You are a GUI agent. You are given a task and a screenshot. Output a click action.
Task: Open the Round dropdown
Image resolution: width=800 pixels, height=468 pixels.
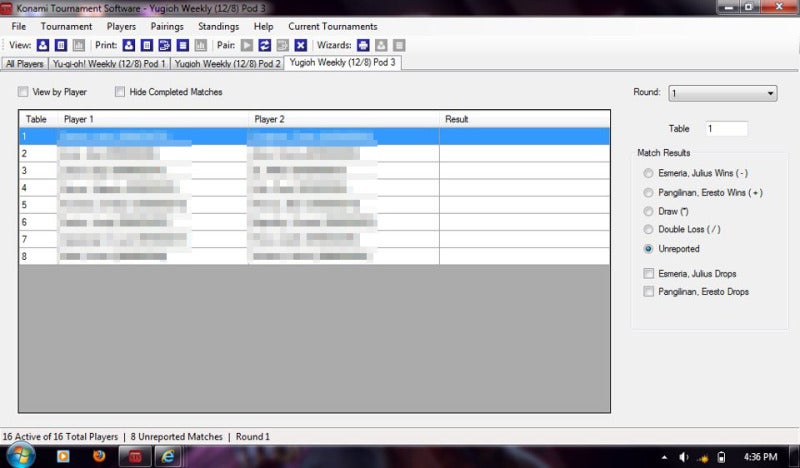coord(723,93)
